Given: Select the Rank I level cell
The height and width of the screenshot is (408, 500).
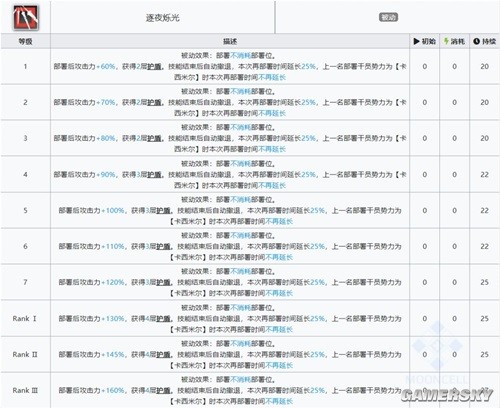Looking at the screenshot, I should [x=25, y=318].
